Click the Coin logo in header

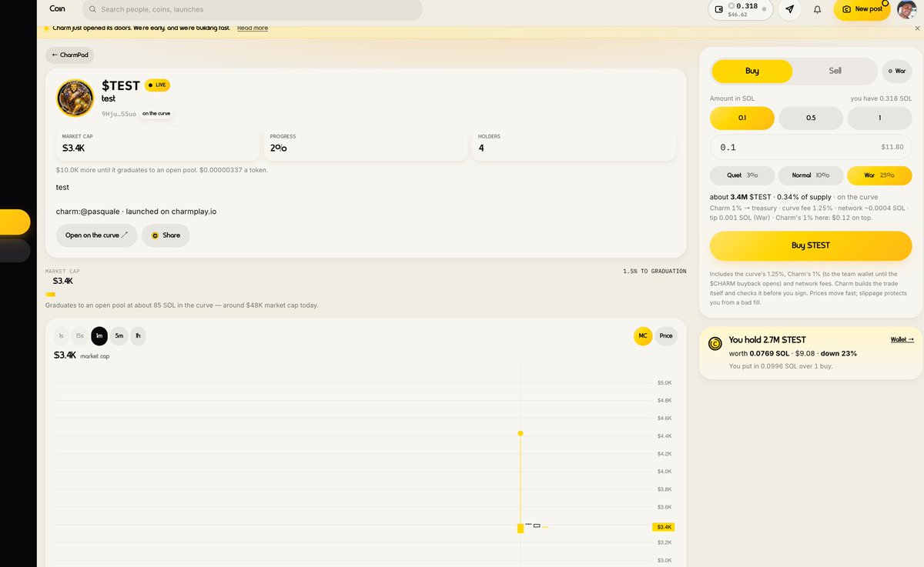57,9
